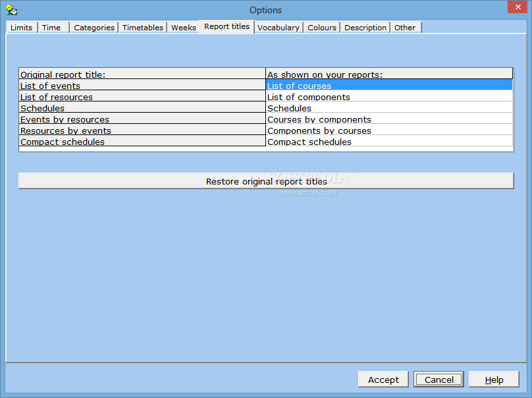
Task: Cancel the Options dialog
Action: click(x=439, y=380)
